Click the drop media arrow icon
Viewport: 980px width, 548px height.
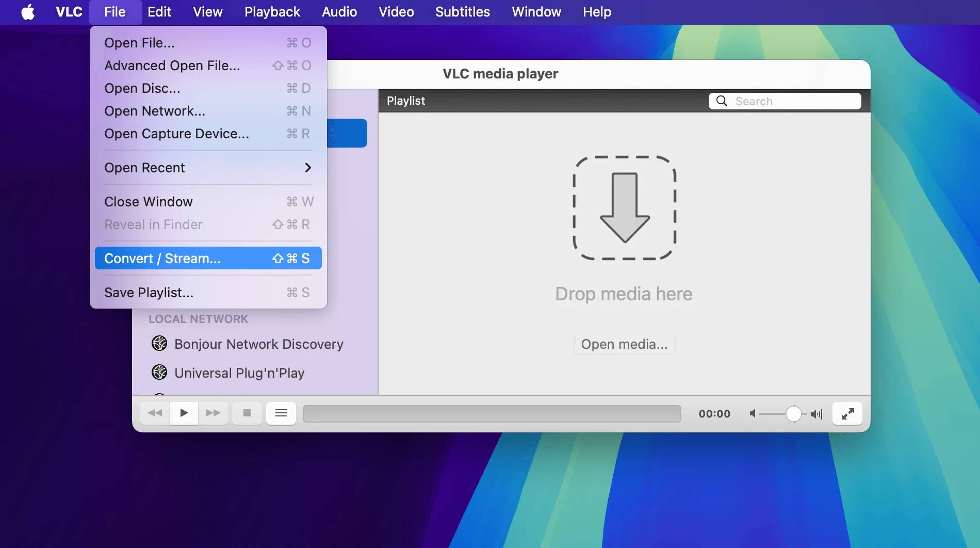(x=625, y=208)
